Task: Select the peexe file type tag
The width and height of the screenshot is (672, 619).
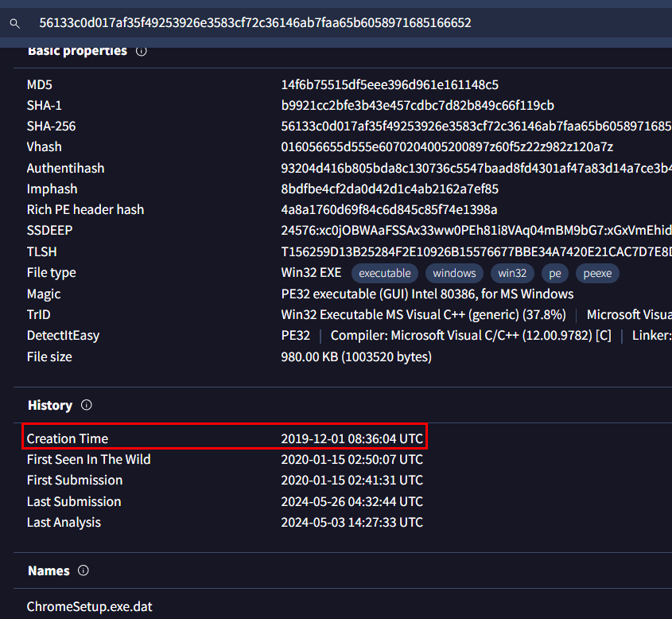Action: click(597, 273)
